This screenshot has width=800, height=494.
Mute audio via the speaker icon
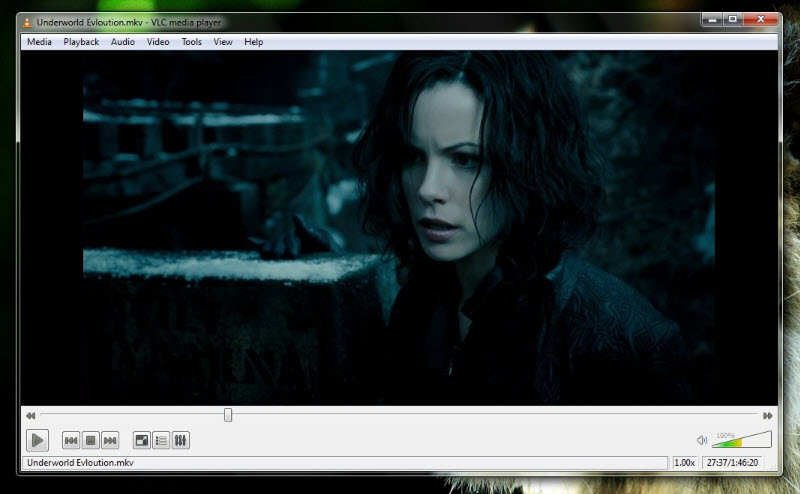tap(702, 440)
